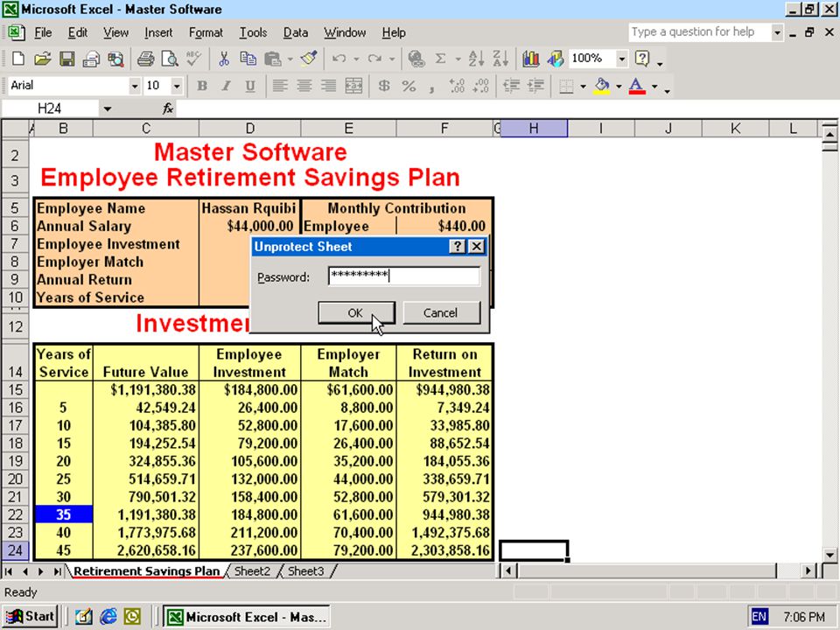Expand the AutoSum dropdown arrow
This screenshot has height=630, width=840.
tap(458, 59)
